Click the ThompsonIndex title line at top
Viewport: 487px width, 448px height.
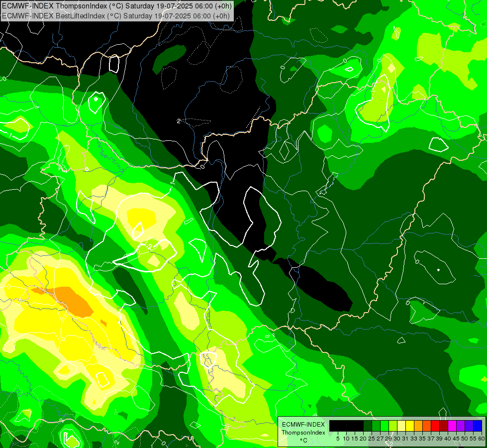pos(117,6)
